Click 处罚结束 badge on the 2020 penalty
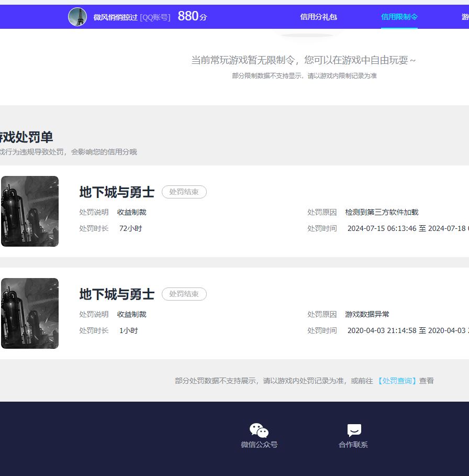 click(184, 294)
